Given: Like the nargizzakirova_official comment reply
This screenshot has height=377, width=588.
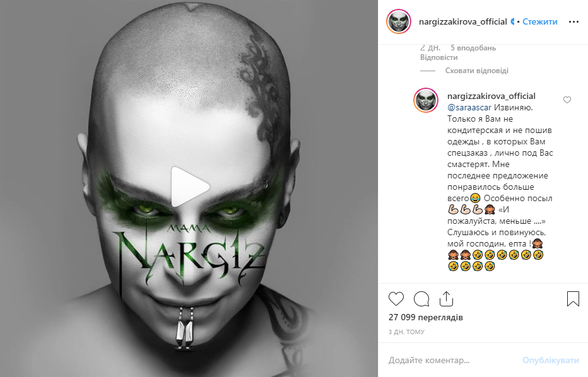Looking at the screenshot, I should coord(567,100).
